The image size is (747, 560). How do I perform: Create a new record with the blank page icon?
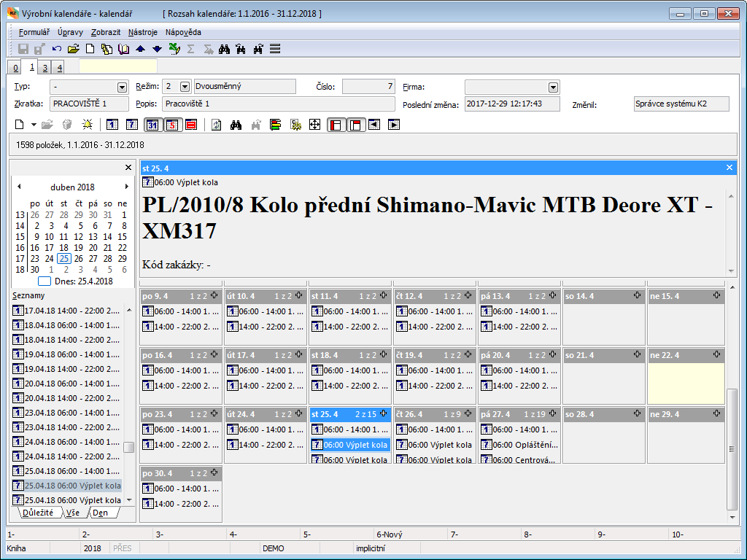pyautogui.click(x=90, y=49)
